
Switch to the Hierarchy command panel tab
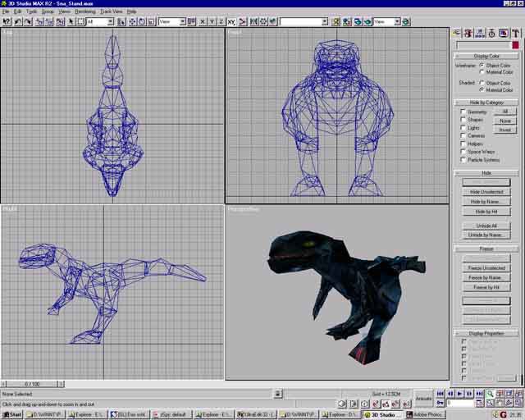(480, 33)
